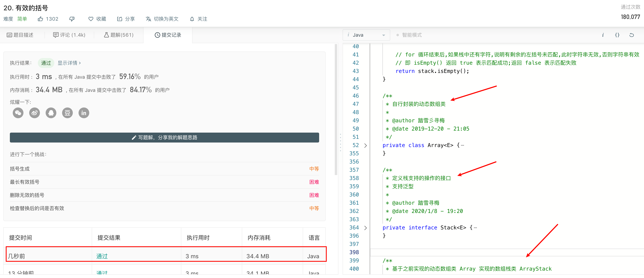Click the reset code icon in editor

point(631,35)
